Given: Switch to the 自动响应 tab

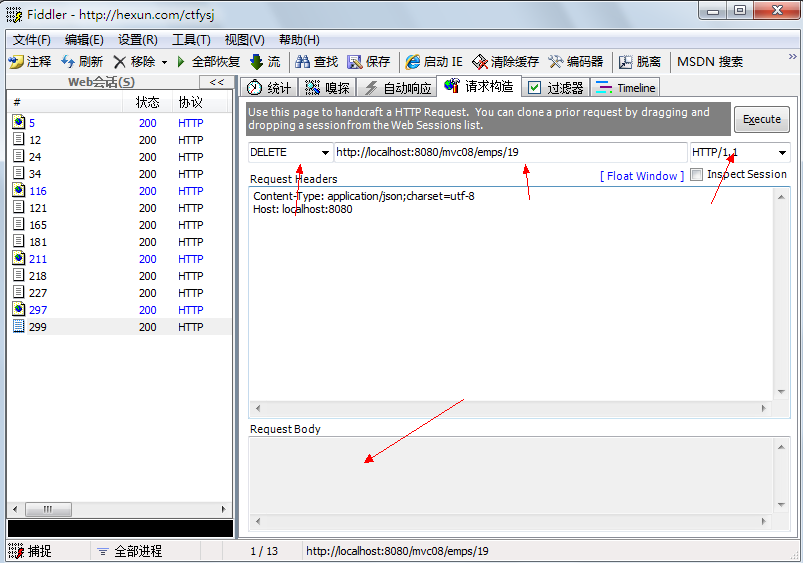Looking at the screenshot, I should 397,88.
